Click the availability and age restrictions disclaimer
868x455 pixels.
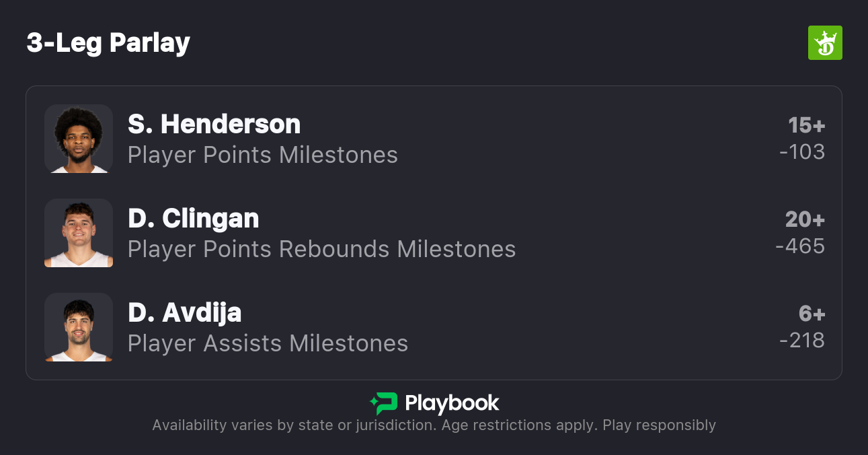(434, 425)
